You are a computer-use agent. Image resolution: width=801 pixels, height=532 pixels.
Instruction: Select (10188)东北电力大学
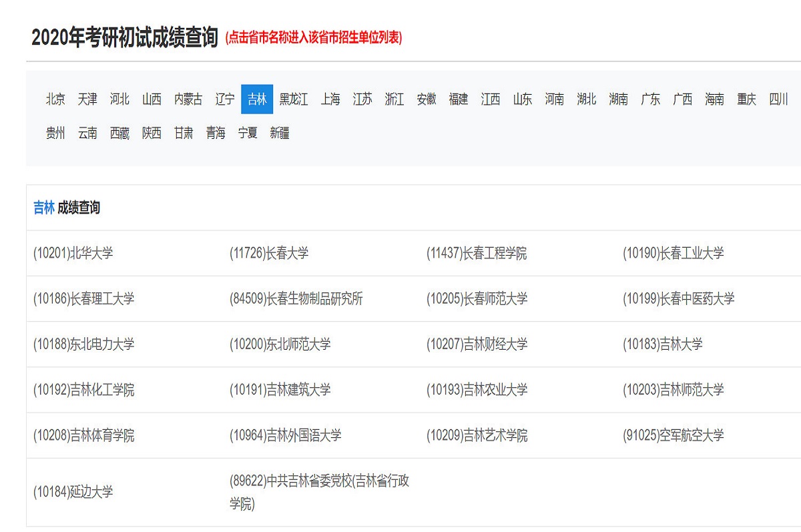pos(84,344)
